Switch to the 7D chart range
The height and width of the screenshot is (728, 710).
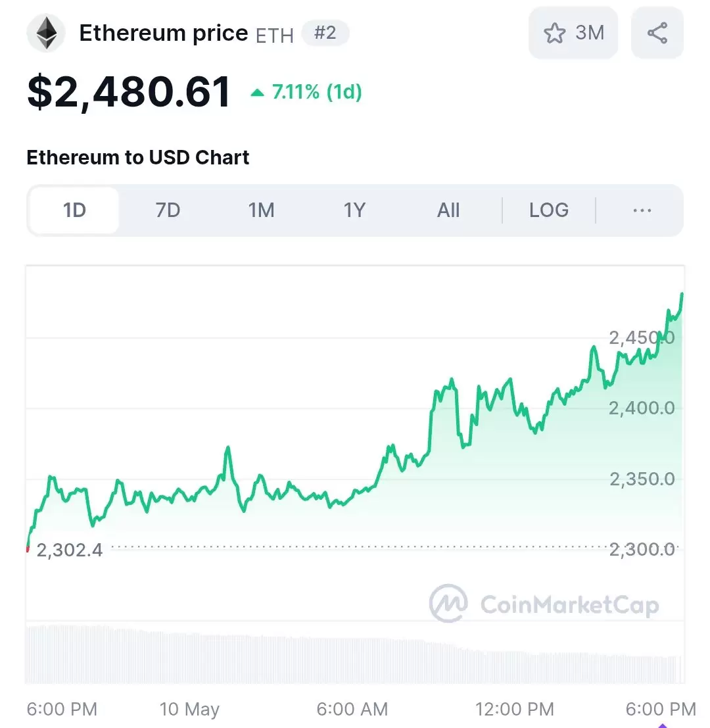pyautogui.click(x=168, y=210)
